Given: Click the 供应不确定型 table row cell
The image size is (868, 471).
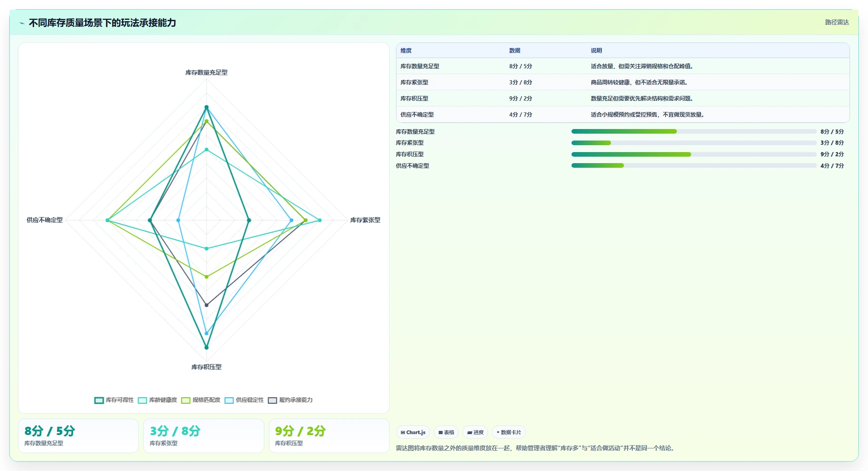Looking at the screenshot, I should [x=417, y=115].
